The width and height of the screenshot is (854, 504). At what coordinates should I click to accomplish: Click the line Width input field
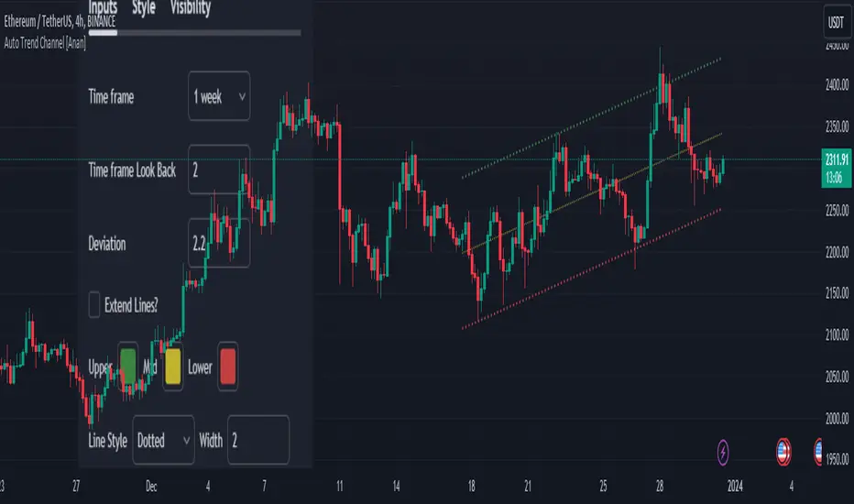[258, 441]
